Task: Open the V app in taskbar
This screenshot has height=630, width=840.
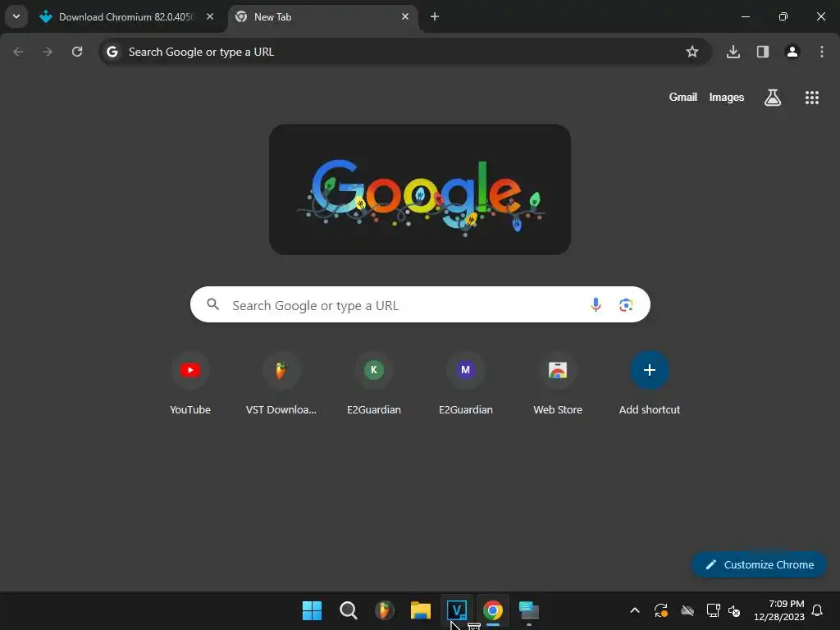Action: pos(456,610)
